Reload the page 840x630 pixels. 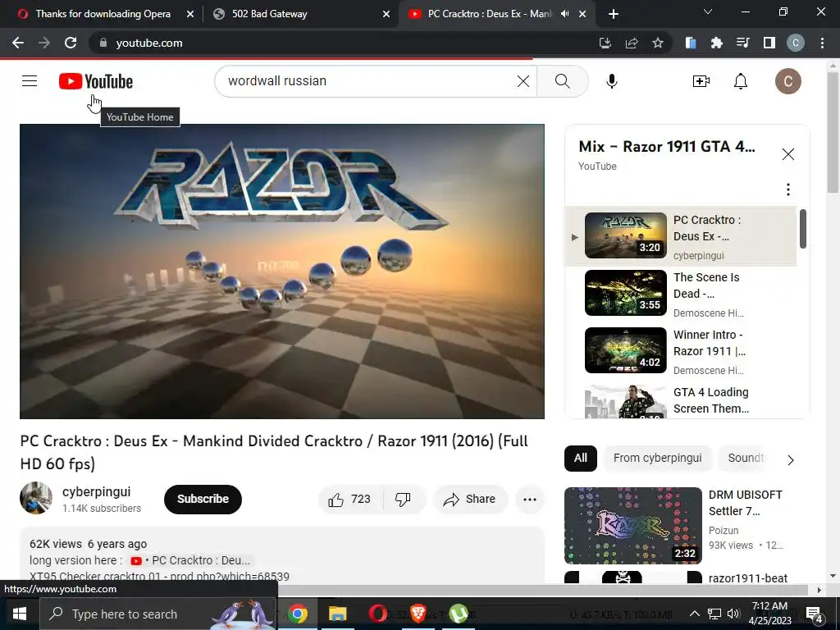pyautogui.click(x=71, y=43)
